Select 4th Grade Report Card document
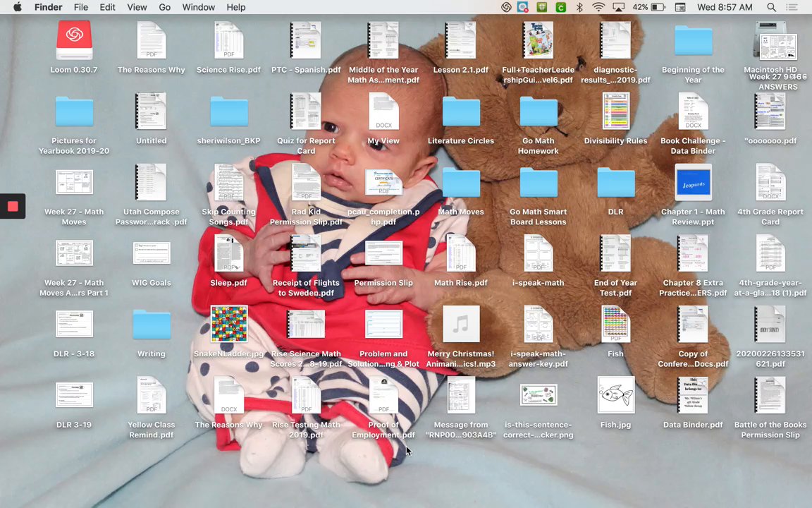Viewport: 812px width, 508px height. tap(770, 183)
